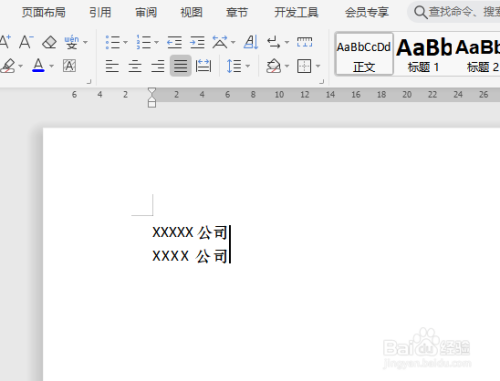Open the 审阅 tab

[x=146, y=12]
